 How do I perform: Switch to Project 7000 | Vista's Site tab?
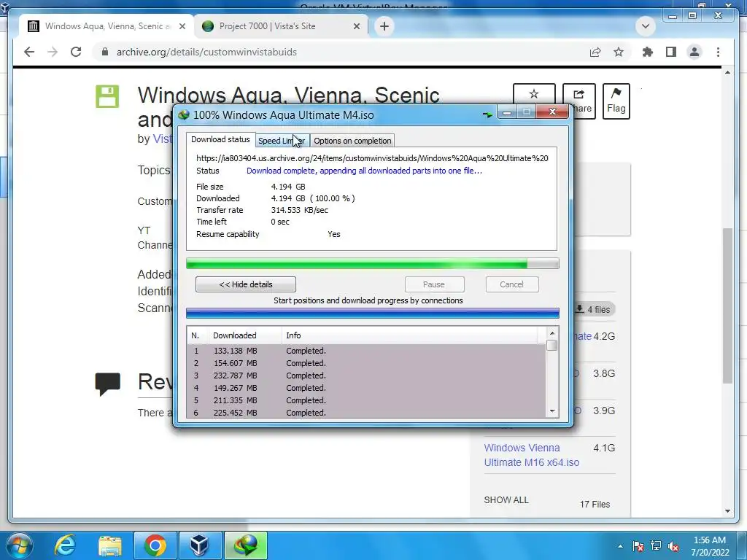pos(282,26)
